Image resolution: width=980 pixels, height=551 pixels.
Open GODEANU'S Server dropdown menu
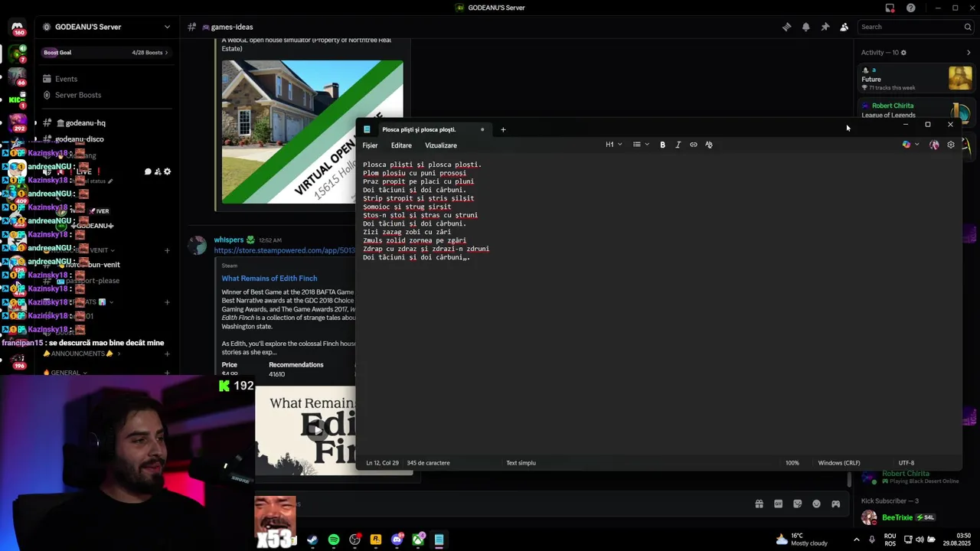(x=106, y=27)
